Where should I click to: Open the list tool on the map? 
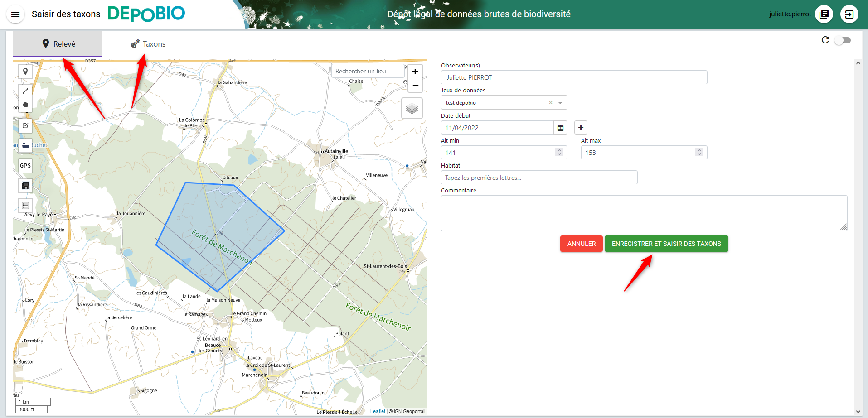coord(25,205)
